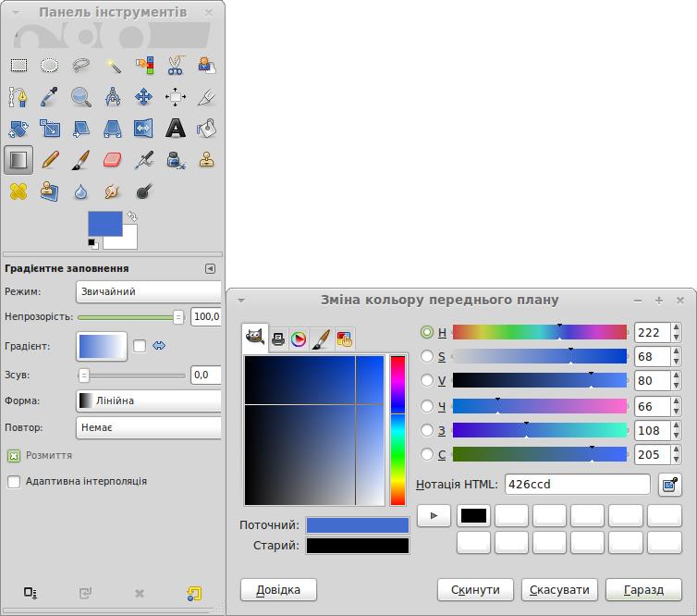Switch to the watercolor brush tab

tap(321, 339)
